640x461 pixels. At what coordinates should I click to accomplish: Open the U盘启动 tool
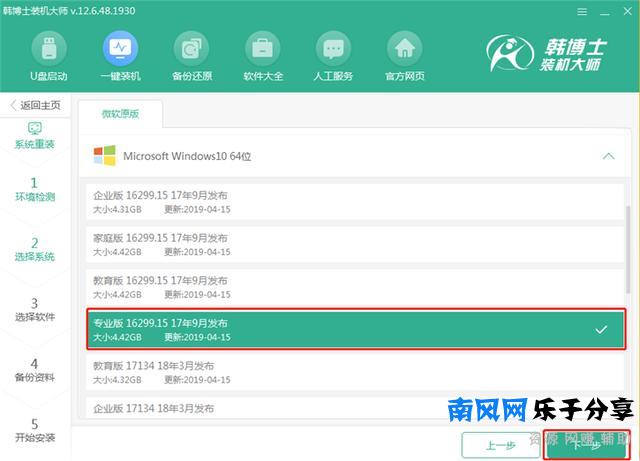click(x=49, y=56)
